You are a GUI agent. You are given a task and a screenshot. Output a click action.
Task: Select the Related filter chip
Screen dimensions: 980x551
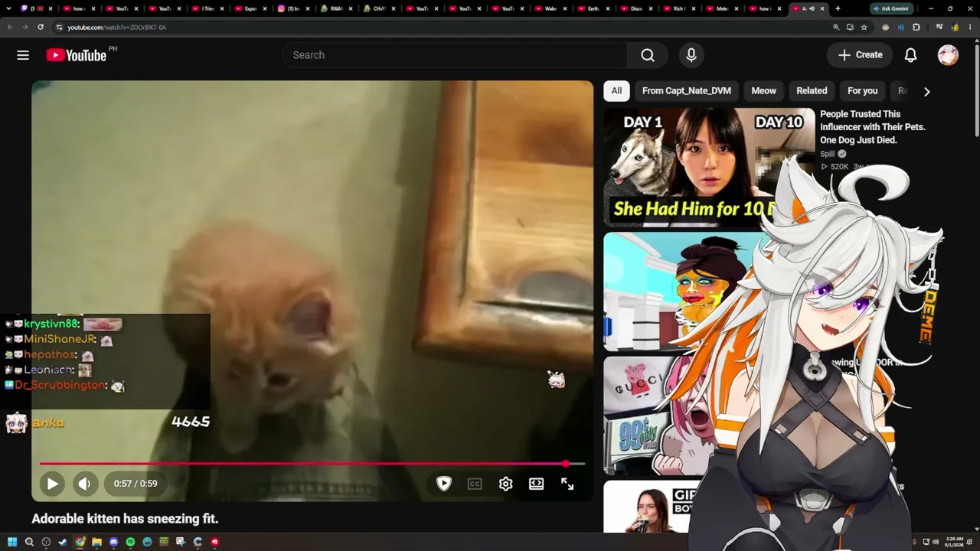pos(812,91)
